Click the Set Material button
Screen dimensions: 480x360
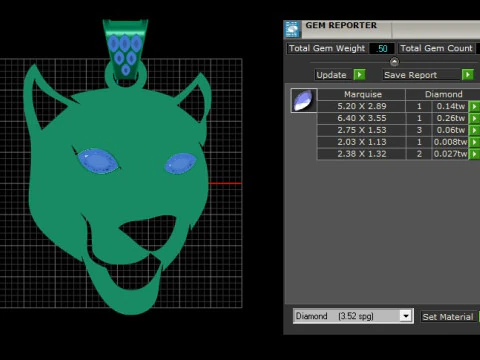point(448,316)
